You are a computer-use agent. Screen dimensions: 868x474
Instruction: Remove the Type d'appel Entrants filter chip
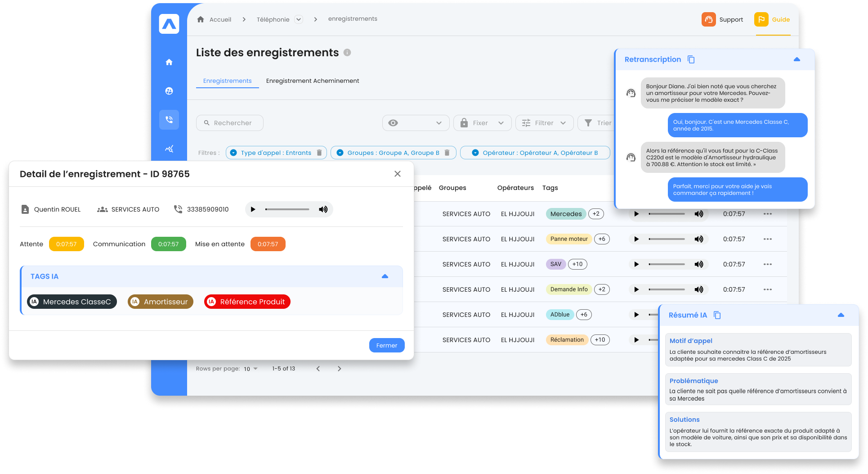[x=319, y=153]
